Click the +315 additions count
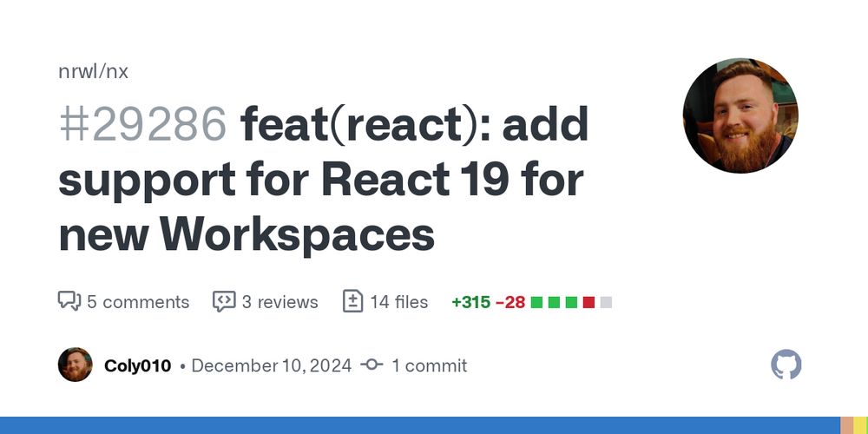 [471, 302]
